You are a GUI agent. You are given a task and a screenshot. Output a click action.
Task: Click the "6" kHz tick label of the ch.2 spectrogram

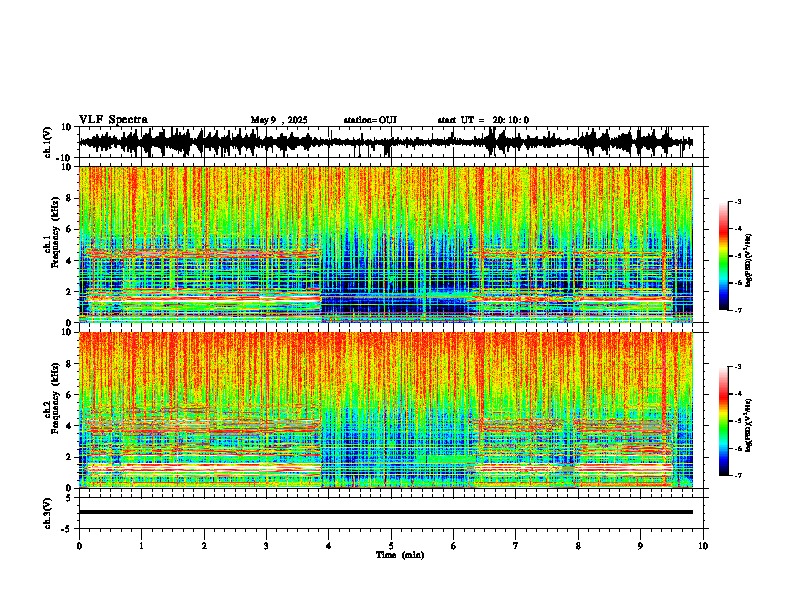coord(71,395)
